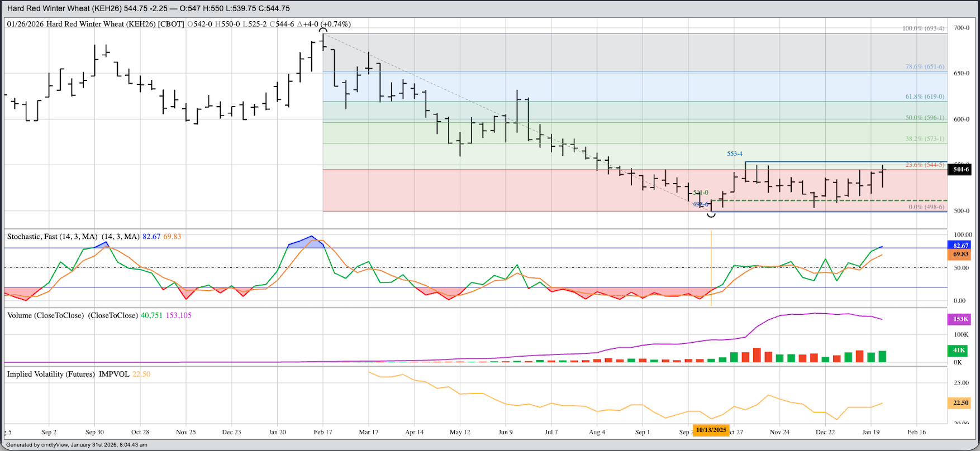The width and height of the screenshot is (980, 451).
Task: Select the Stochastic, Fast (14, 3, MA) label
Action: pos(73,237)
